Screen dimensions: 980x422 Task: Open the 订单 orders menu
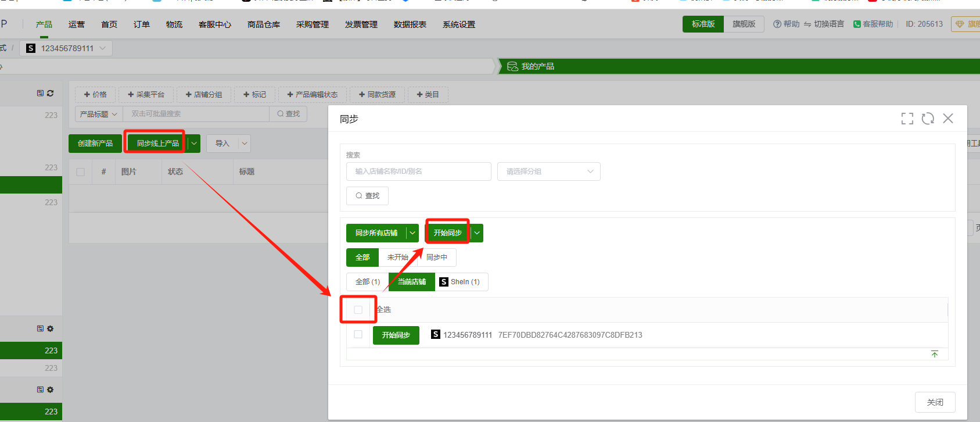click(141, 24)
